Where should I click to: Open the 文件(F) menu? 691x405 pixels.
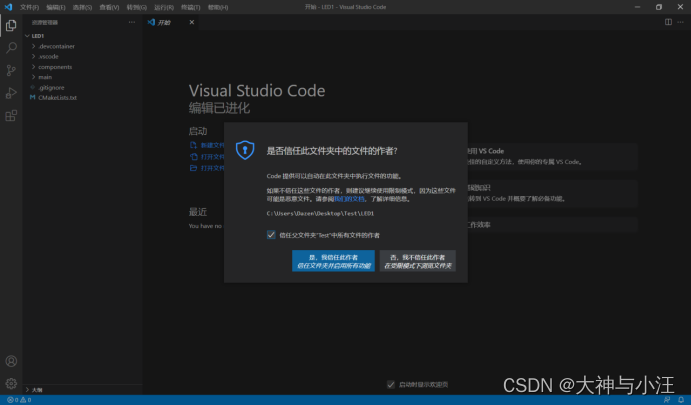coord(29,7)
